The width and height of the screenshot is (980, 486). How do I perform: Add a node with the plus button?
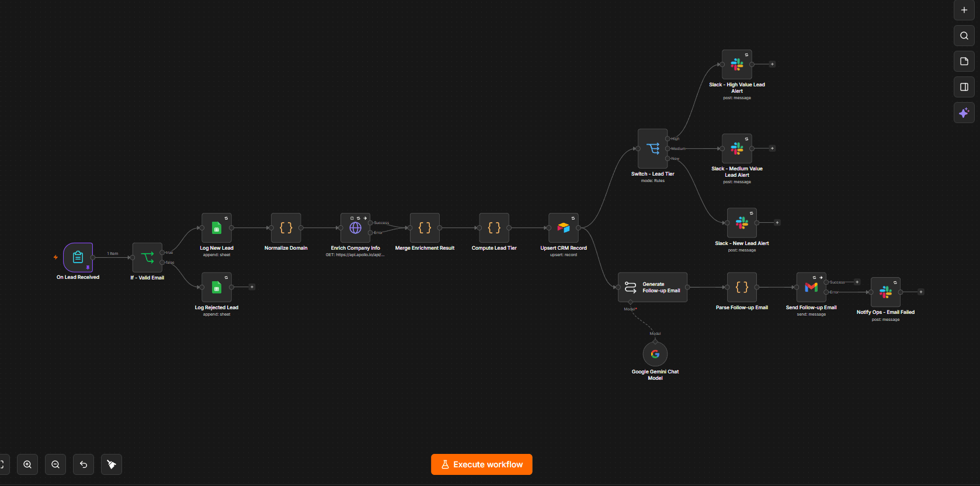click(x=964, y=10)
